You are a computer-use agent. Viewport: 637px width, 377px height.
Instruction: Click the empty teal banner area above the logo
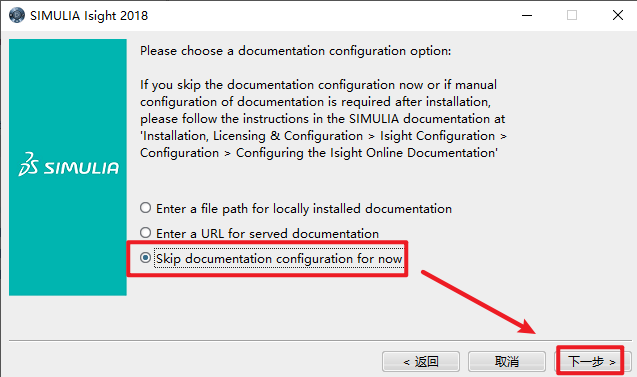68,93
